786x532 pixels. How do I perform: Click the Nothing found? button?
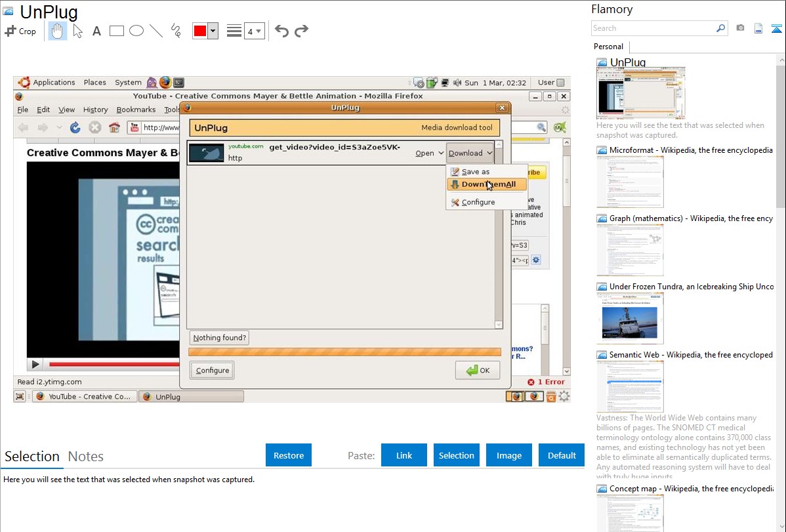(220, 337)
